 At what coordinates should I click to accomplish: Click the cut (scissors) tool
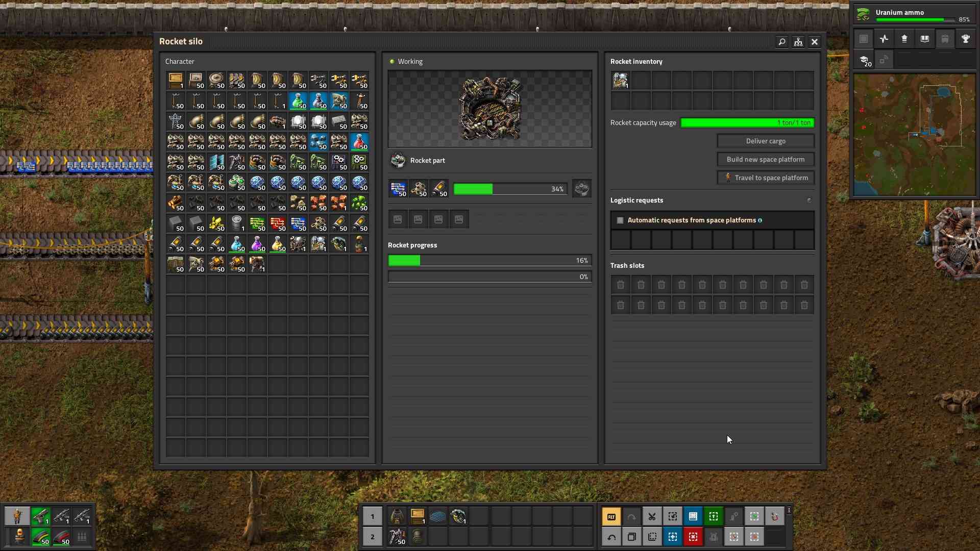(x=652, y=517)
